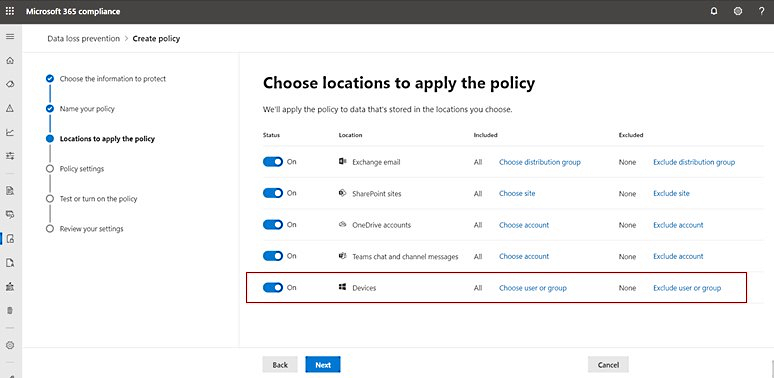Click the 'Status' column header

click(x=271, y=135)
